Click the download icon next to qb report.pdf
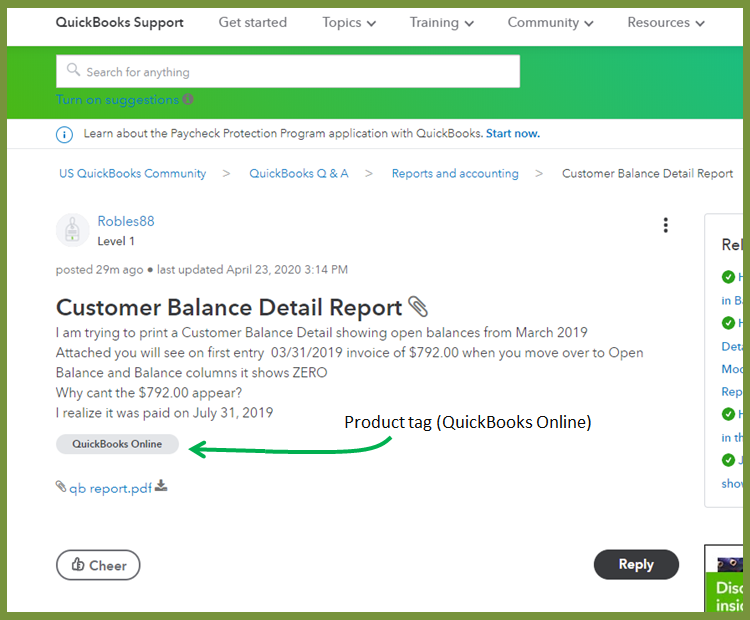 (x=161, y=486)
